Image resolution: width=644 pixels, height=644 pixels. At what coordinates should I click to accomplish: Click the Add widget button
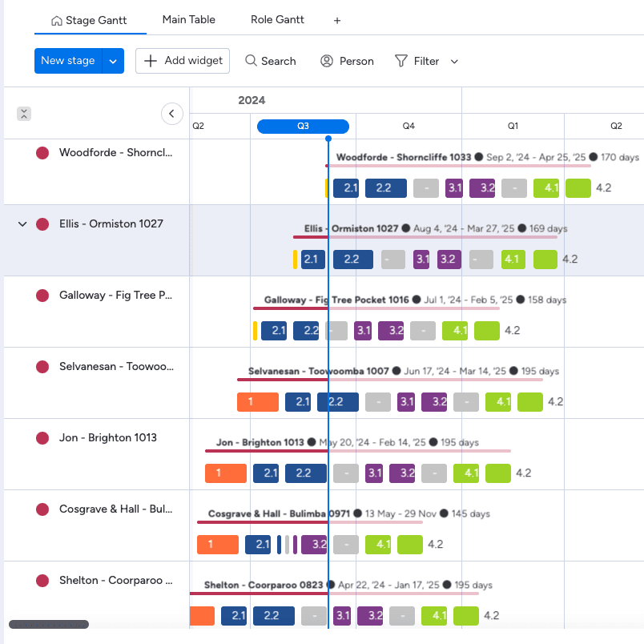[182, 60]
